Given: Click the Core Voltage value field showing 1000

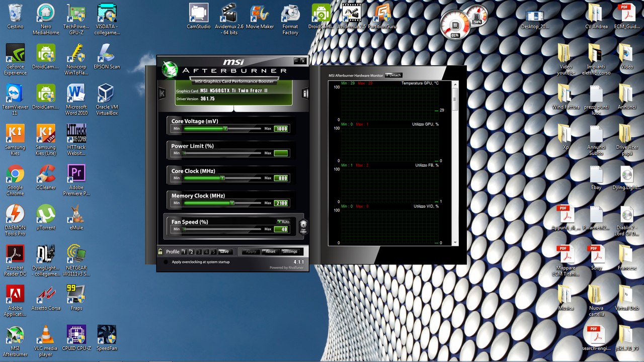Looking at the screenshot, I should [281, 129].
